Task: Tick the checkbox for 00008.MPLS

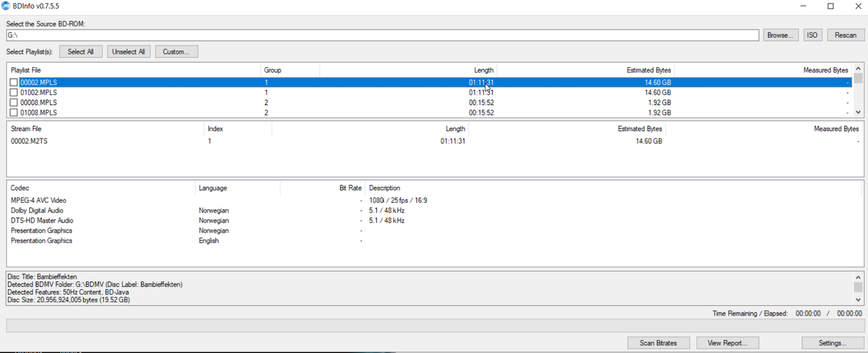Action: pyautogui.click(x=14, y=103)
